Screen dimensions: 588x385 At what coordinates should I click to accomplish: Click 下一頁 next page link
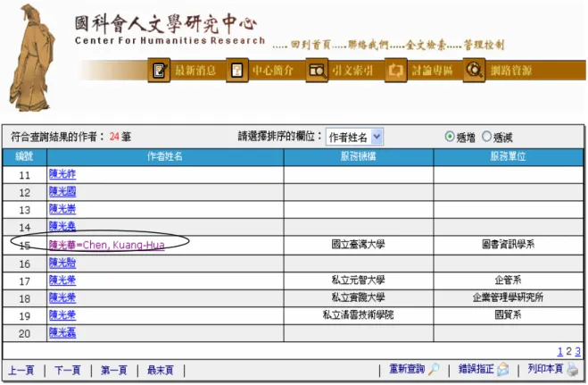68,371
